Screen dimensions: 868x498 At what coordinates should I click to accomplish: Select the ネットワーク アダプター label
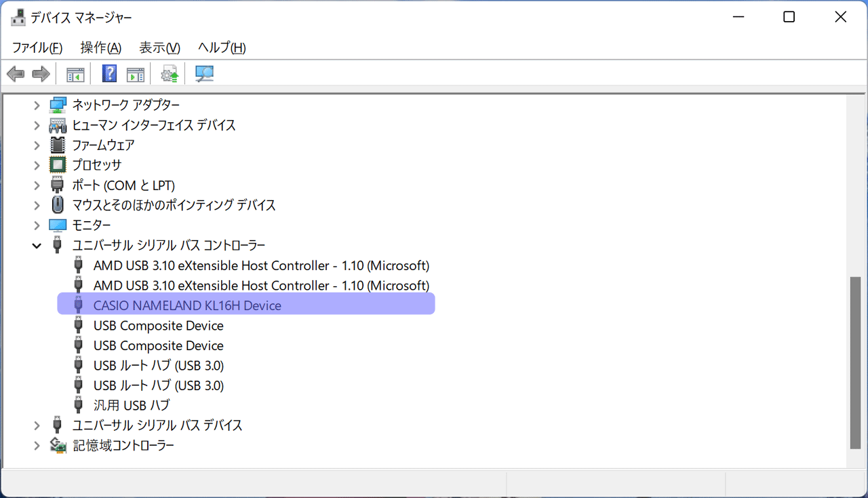126,105
